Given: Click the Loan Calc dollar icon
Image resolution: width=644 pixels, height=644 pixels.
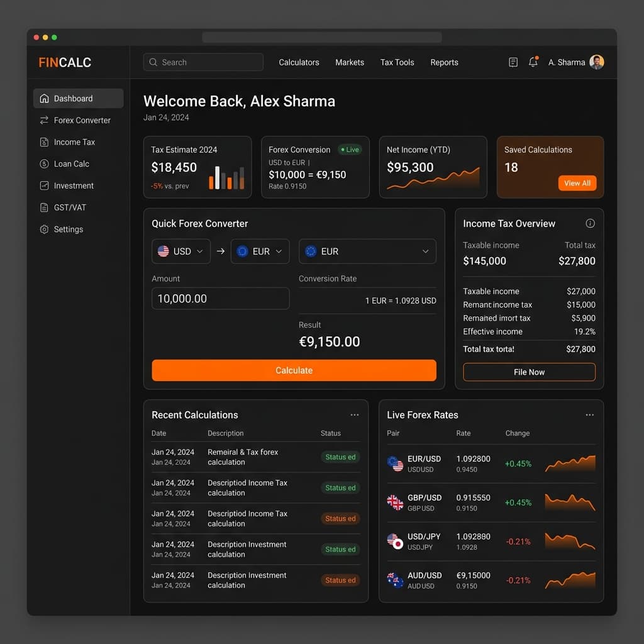Looking at the screenshot, I should 44,164.
